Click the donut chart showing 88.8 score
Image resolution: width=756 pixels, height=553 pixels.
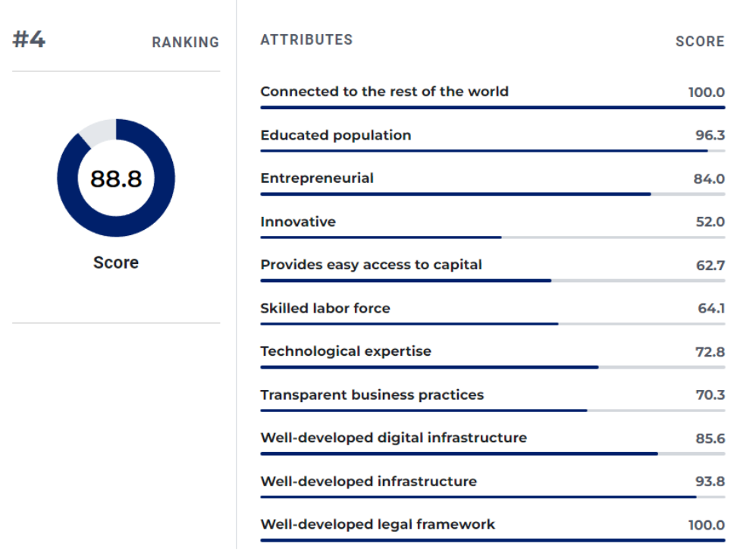click(x=115, y=179)
